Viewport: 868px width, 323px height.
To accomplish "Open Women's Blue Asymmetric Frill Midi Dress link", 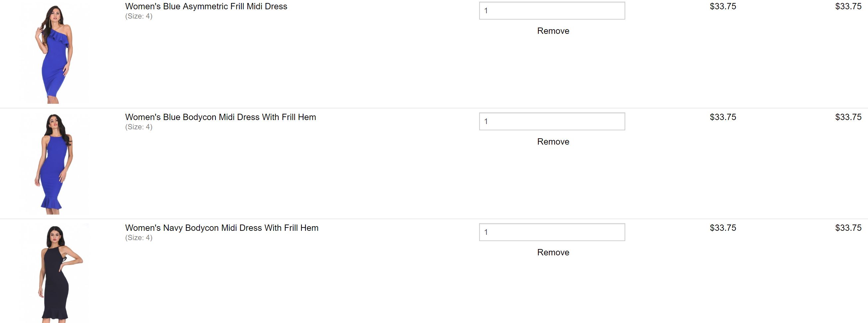I will [206, 6].
